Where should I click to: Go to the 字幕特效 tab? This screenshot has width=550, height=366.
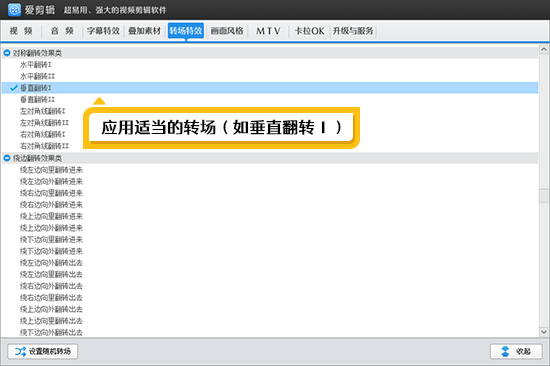tap(103, 31)
